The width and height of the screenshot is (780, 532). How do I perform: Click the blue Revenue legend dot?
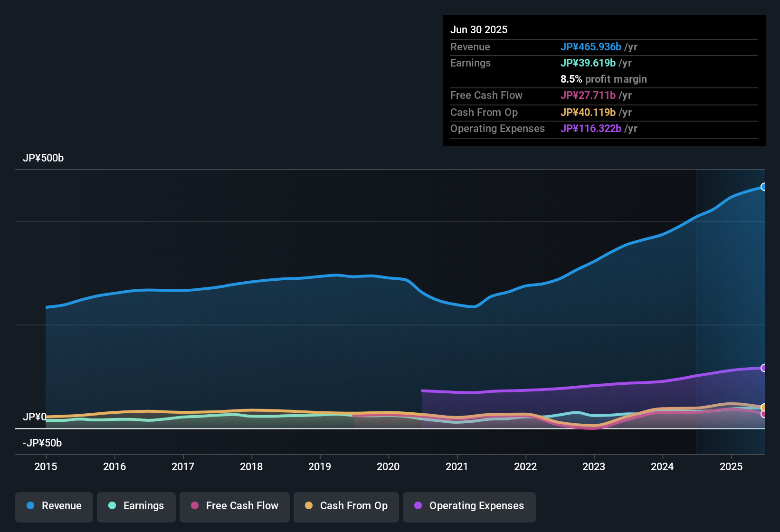[30, 506]
